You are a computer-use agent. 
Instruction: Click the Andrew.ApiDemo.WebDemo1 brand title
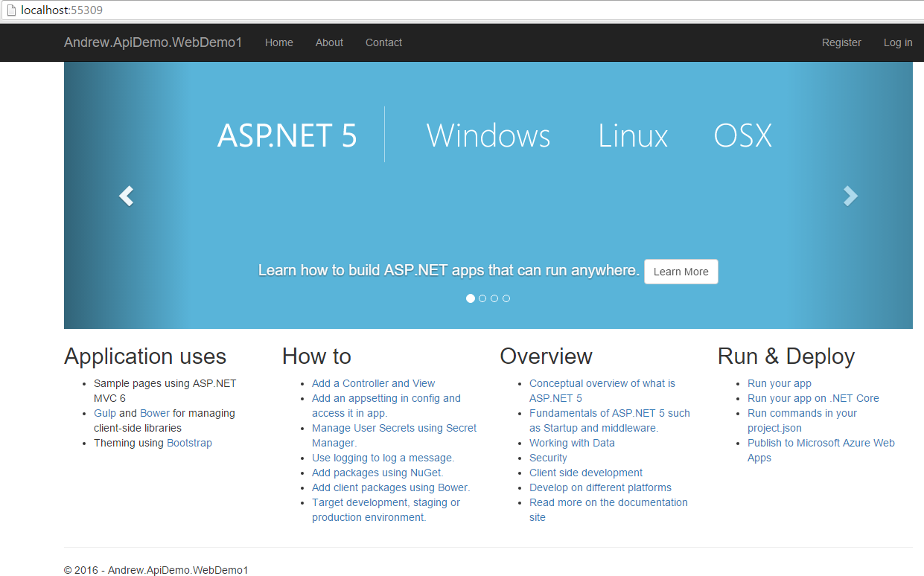(153, 42)
